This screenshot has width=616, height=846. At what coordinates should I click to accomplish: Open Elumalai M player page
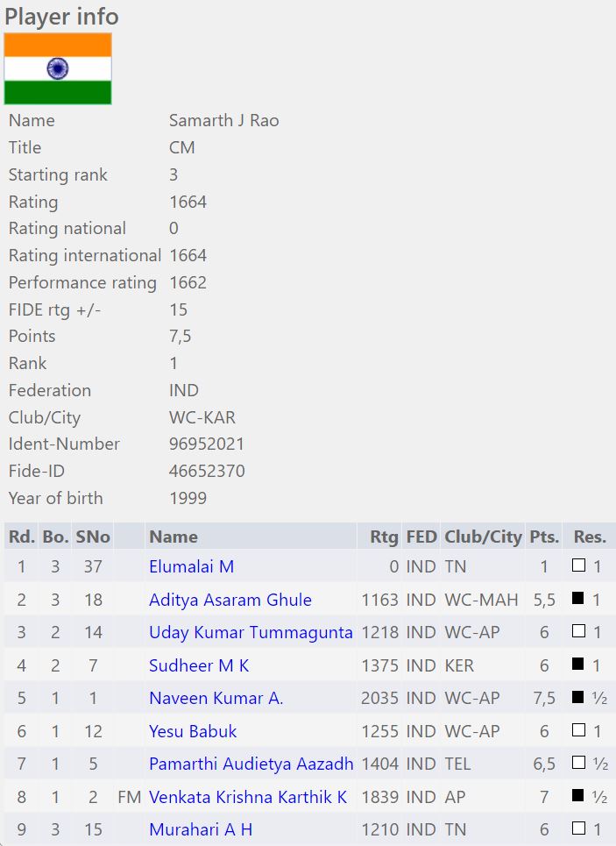(x=191, y=567)
